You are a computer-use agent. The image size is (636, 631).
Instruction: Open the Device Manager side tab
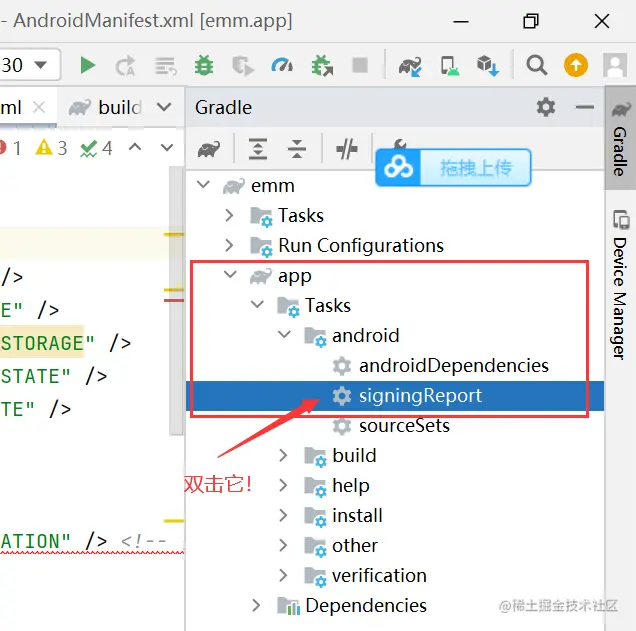620,284
